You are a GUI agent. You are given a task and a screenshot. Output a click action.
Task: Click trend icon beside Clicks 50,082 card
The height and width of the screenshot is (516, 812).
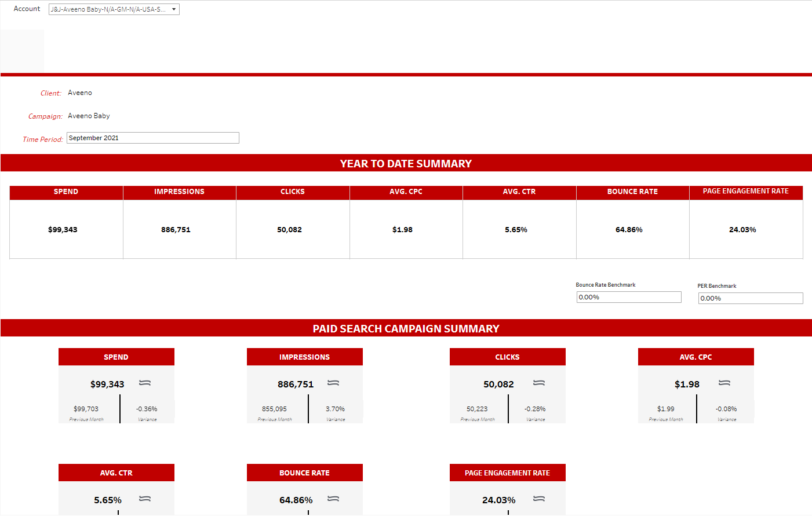coord(539,383)
